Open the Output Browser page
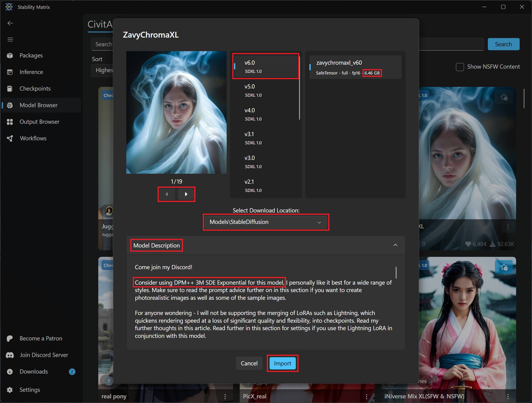532x403 pixels. point(39,122)
